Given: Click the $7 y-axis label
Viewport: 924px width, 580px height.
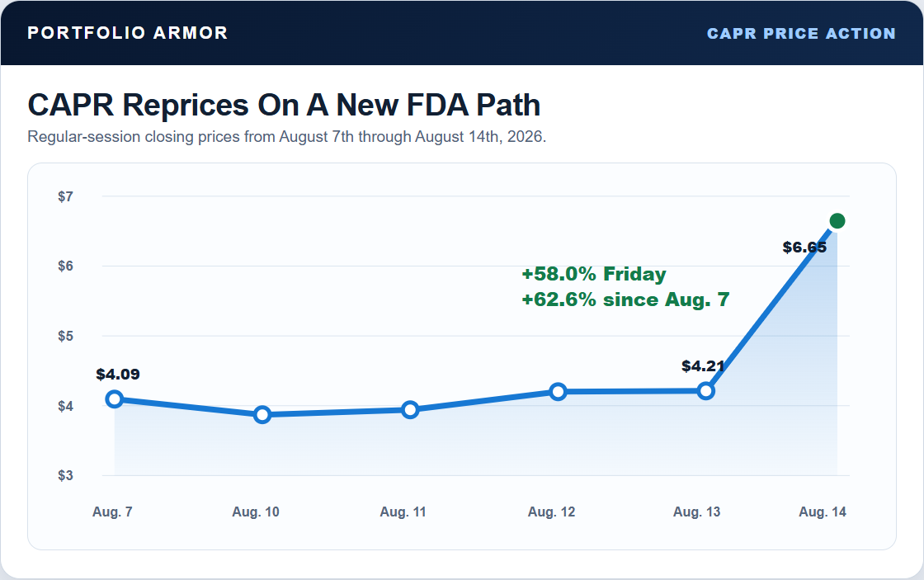Looking at the screenshot, I should [65, 196].
